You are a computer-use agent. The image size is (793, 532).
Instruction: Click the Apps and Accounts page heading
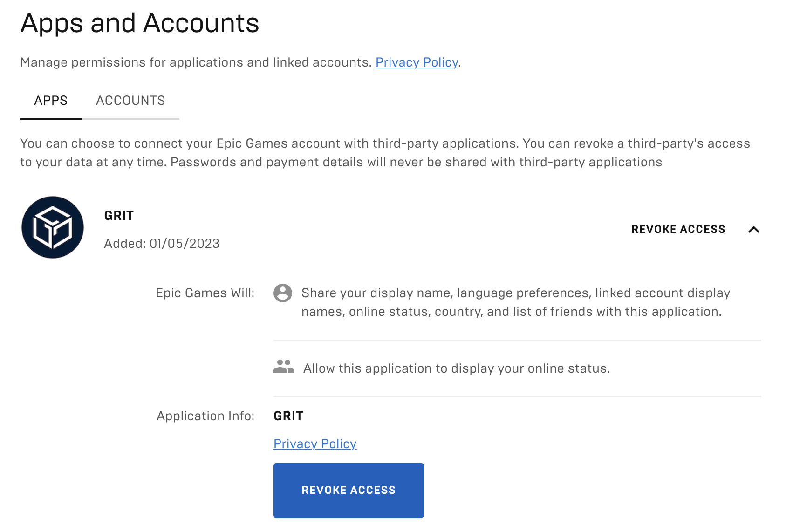point(140,23)
